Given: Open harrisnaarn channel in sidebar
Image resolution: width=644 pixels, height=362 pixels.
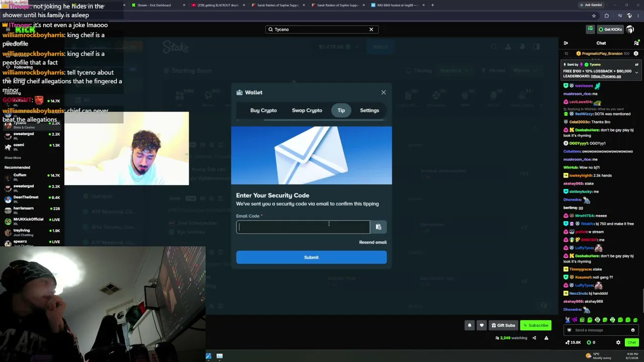Looking at the screenshot, I should click(x=32, y=210).
